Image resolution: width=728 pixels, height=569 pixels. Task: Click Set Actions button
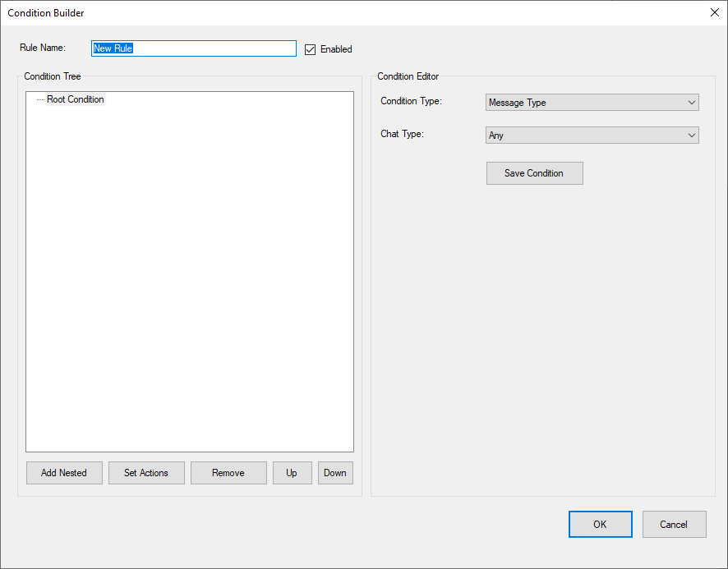point(146,473)
